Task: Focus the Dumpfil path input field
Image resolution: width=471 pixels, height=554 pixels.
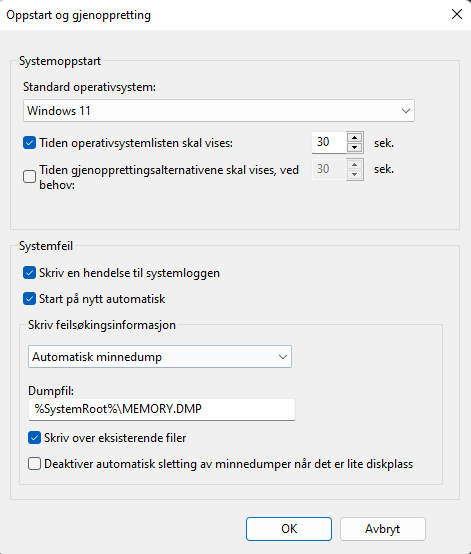Action: [x=161, y=409]
